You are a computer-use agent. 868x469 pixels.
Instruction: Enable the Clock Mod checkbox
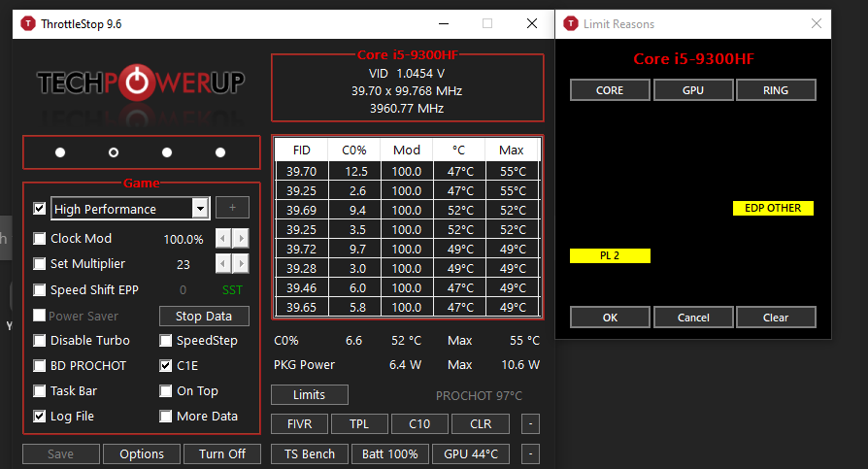coord(39,239)
